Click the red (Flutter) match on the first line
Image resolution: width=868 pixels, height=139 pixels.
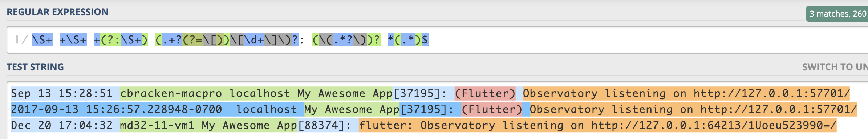click(x=485, y=93)
